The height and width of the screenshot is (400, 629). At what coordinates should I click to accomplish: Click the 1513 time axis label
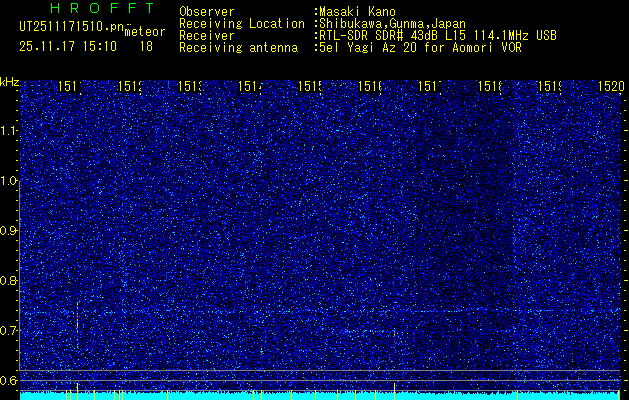coord(190,86)
